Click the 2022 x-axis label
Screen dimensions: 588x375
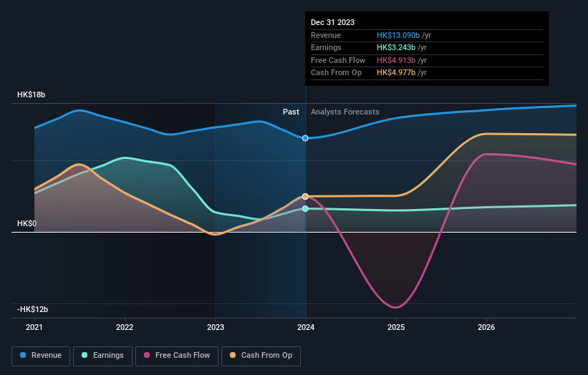click(x=125, y=327)
